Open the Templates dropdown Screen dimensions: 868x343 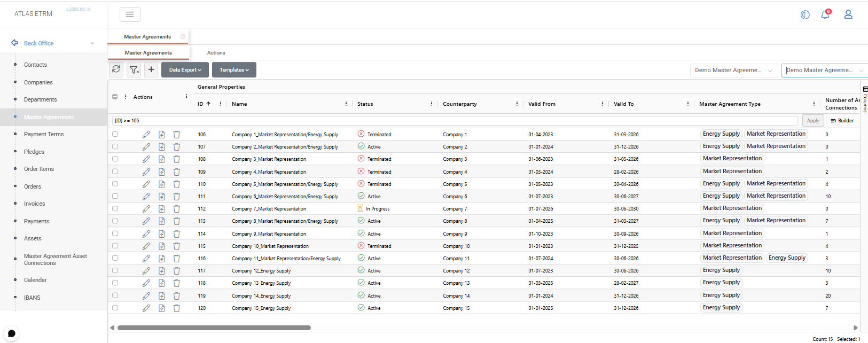click(x=234, y=69)
